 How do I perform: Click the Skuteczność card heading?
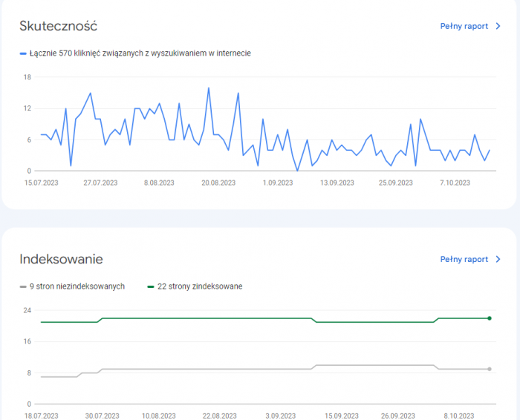(58, 27)
